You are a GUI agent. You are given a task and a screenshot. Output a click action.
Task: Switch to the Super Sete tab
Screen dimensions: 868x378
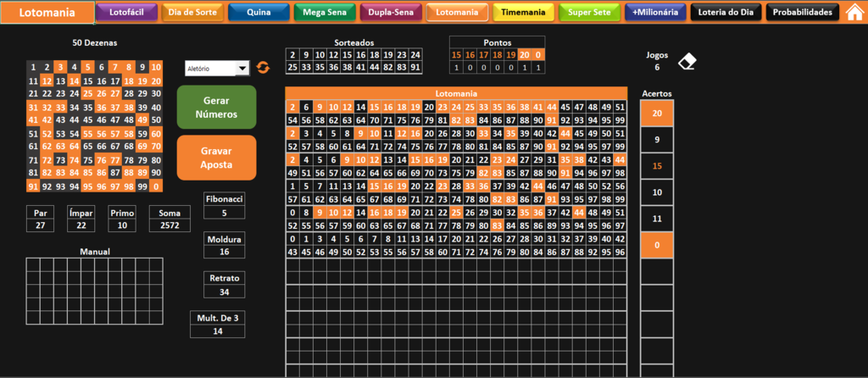[x=590, y=12]
